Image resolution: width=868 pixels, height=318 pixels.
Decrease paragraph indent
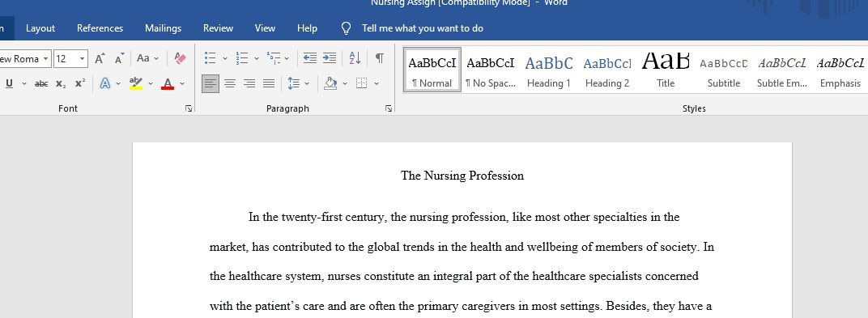tap(310, 58)
